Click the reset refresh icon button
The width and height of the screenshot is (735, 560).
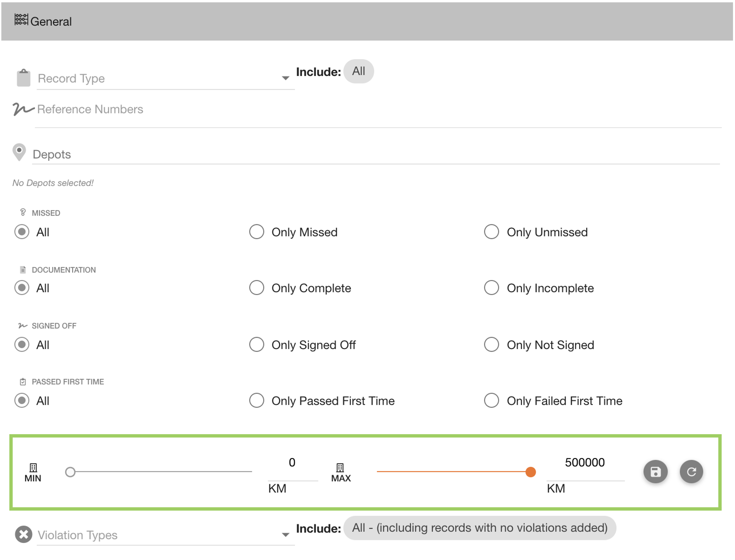(691, 472)
